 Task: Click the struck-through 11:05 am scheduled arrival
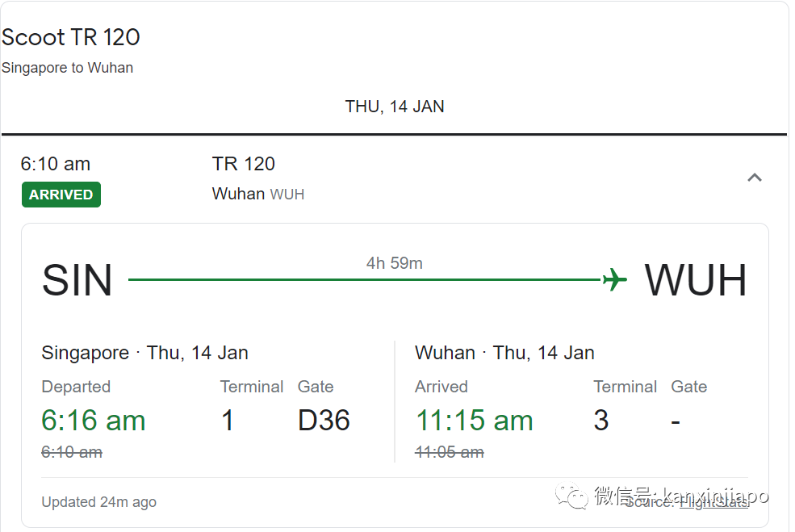(450, 452)
